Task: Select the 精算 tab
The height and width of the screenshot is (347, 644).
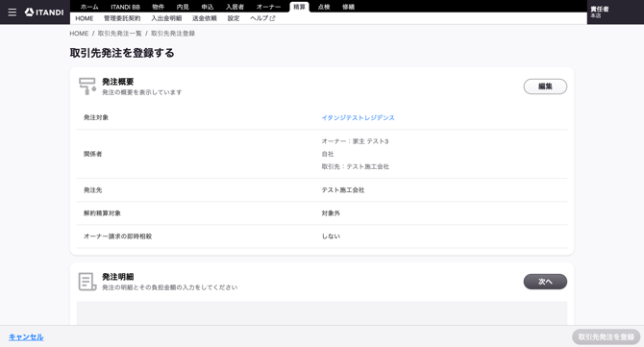Action: 299,7
